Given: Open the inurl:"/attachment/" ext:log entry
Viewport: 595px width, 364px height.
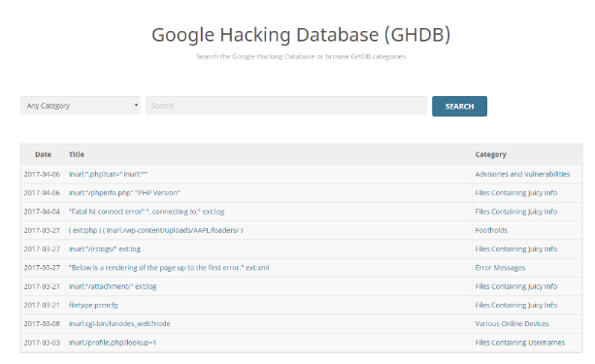Looking at the screenshot, I should tap(113, 286).
